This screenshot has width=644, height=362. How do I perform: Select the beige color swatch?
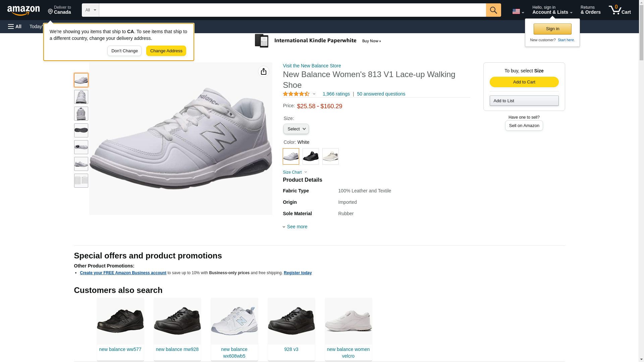(x=330, y=156)
